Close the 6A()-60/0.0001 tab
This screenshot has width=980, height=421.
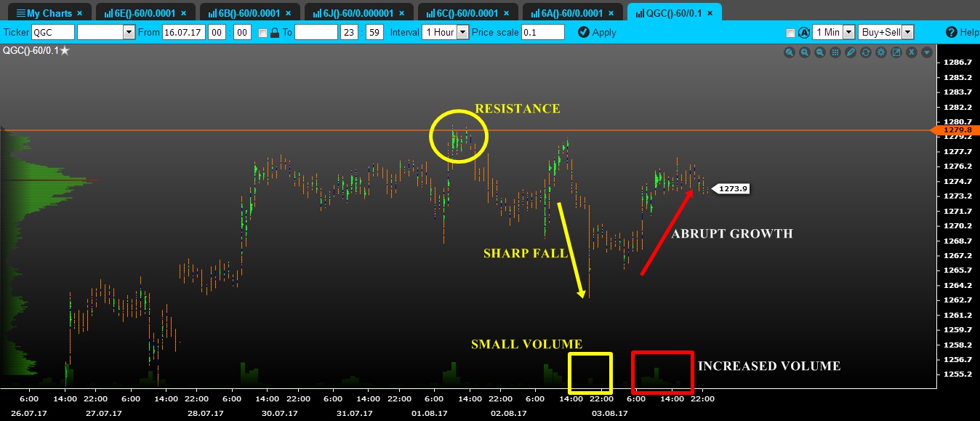[x=610, y=13]
